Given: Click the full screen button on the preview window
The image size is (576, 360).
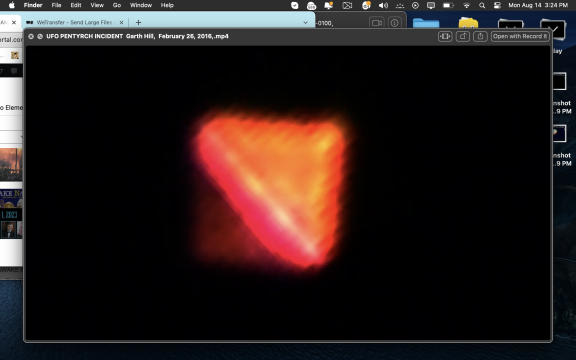Looking at the screenshot, I should tap(40, 36).
